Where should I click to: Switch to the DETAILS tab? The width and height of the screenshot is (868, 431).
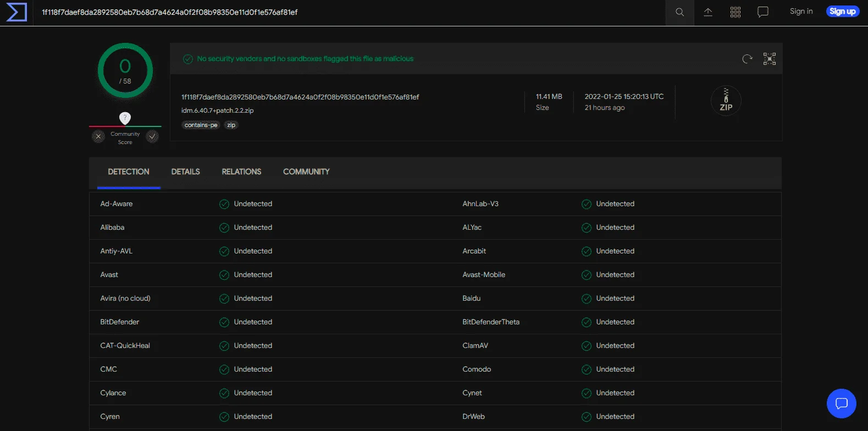[186, 172]
